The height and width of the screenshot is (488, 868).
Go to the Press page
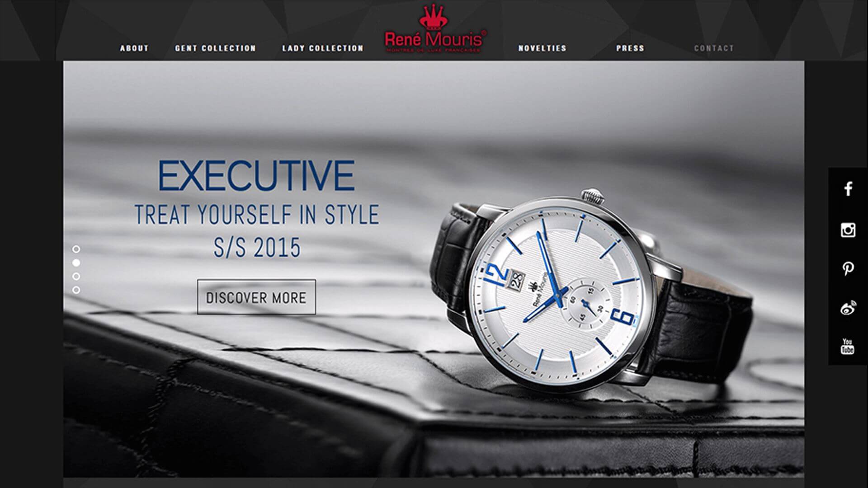(630, 48)
